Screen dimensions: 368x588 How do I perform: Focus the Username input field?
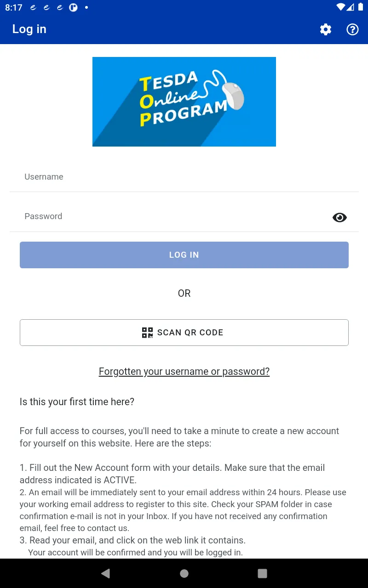click(x=184, y=177)
